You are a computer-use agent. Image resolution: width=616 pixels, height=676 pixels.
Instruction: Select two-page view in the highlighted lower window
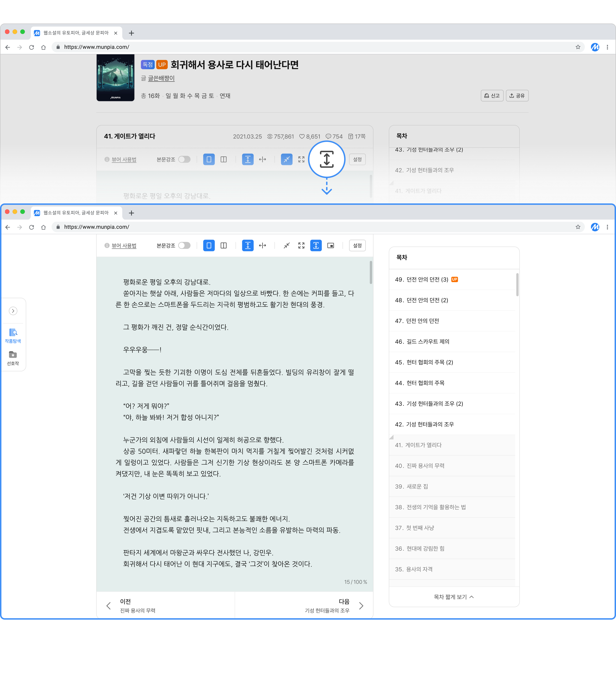pos(223,245)
